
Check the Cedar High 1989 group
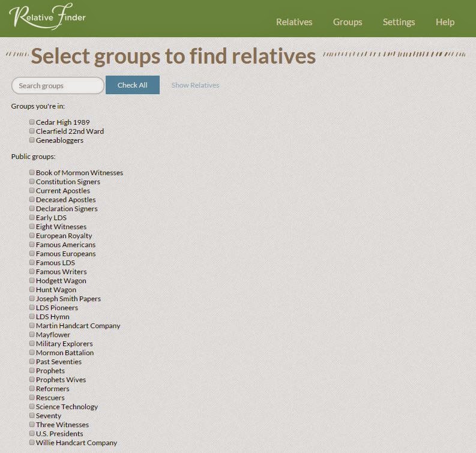tap(32, 122)
